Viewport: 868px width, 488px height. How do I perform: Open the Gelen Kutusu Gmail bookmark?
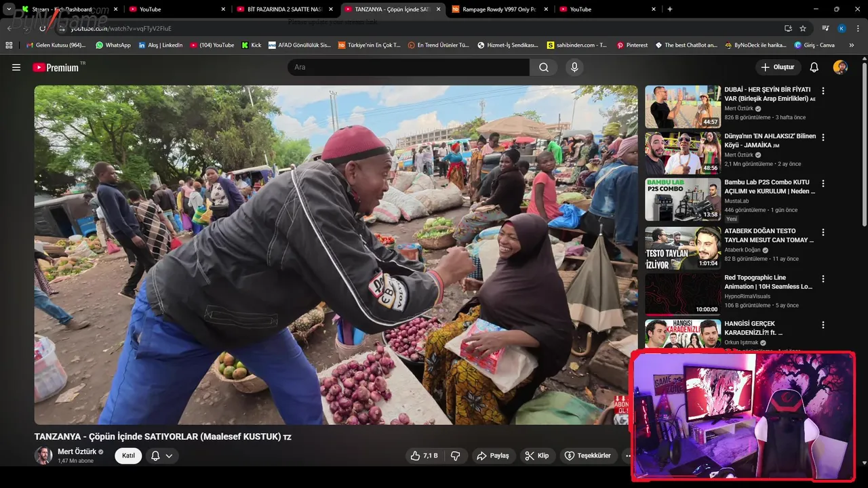(x=56, y=45)
